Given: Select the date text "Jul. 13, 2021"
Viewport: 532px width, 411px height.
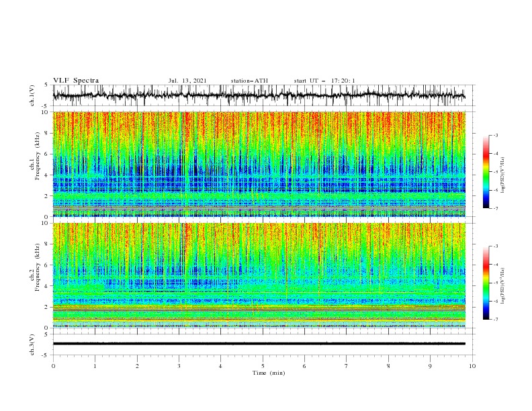Looking at the screenshot, I should 187,81.
